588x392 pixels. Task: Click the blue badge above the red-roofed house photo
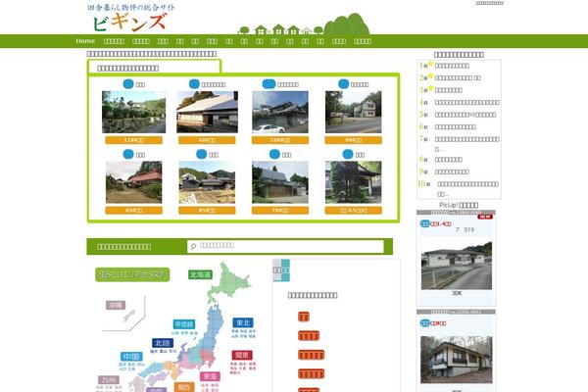tap(128, 154)
